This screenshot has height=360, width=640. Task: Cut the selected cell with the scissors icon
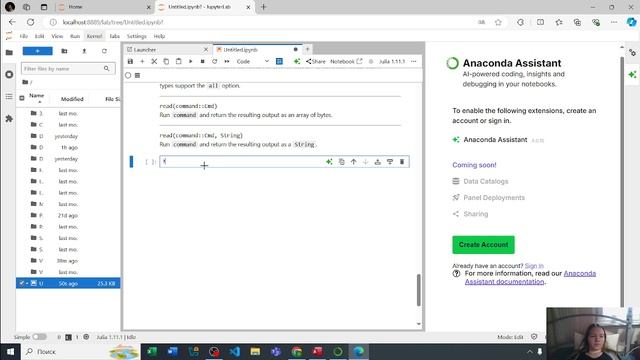point(154,61)
